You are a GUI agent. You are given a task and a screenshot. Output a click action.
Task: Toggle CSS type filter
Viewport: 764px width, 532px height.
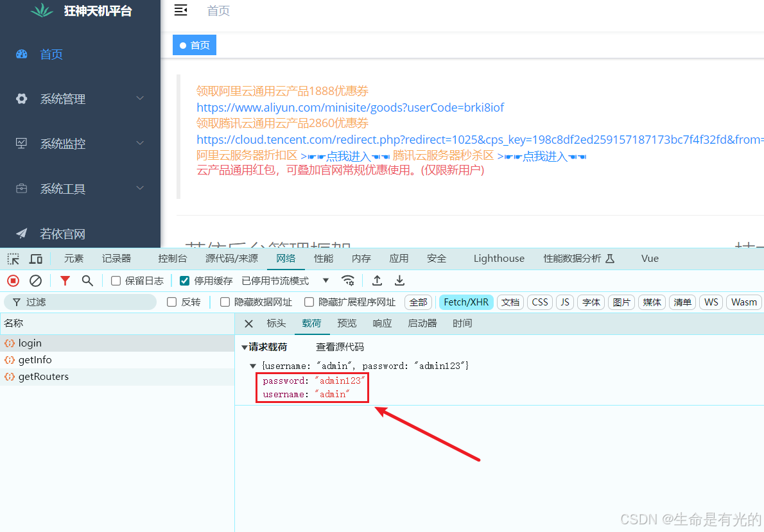coord(540,302)
